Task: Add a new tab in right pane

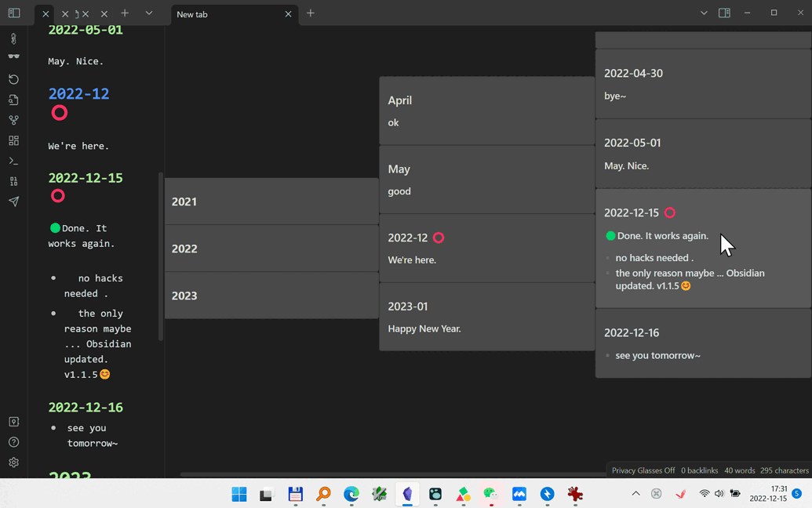Action: click(x=311, y=13)
